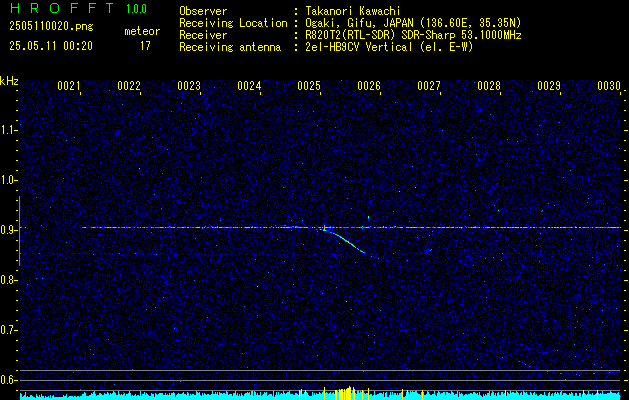Click the meteor label
This screenshot has height=400, width=629.
click(x=142, y=31)
